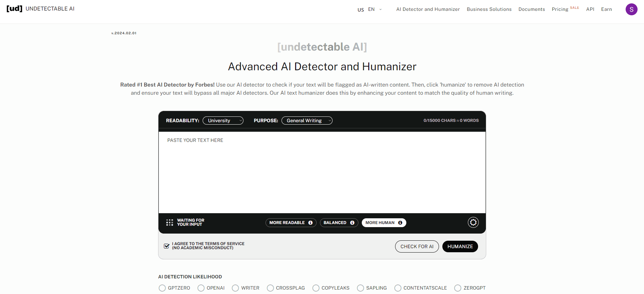Click the dotted grid status icon
Viewport: 644px width, 294px height.
point(170,222)
